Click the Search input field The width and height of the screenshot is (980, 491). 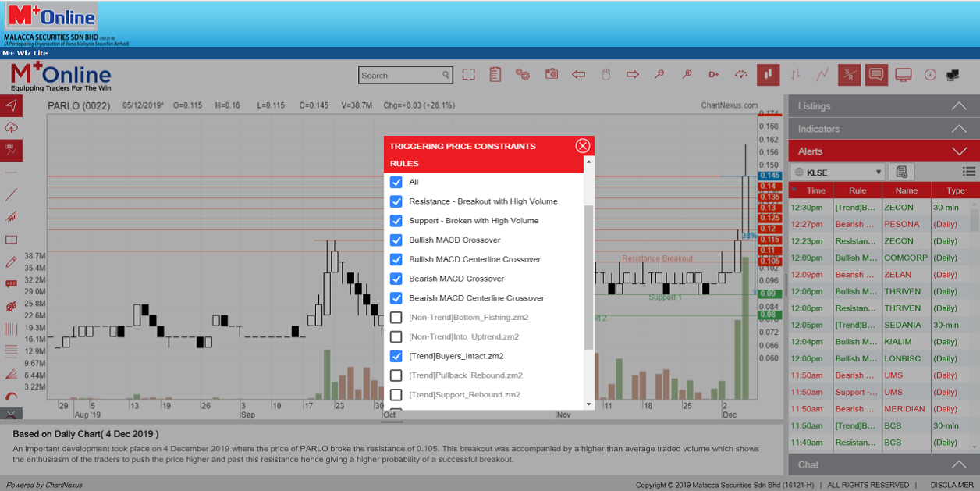click(x=399, y=76)
